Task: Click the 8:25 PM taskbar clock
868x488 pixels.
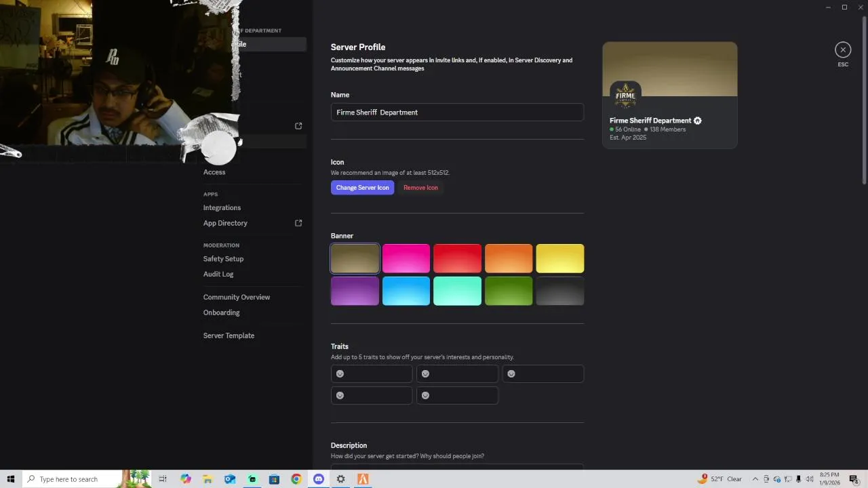Action: point(829,479)
